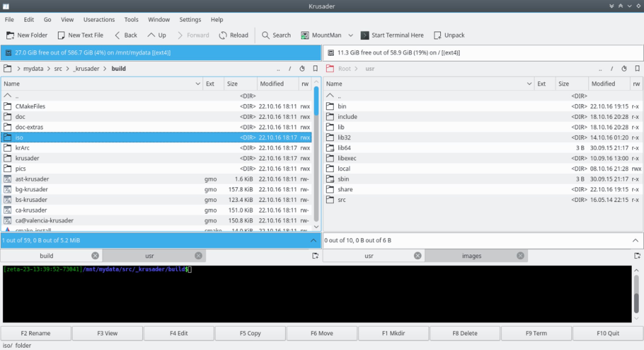Open the Name column sort dropdown in left panel
644x350 pixels.
[x=197, y=84]
